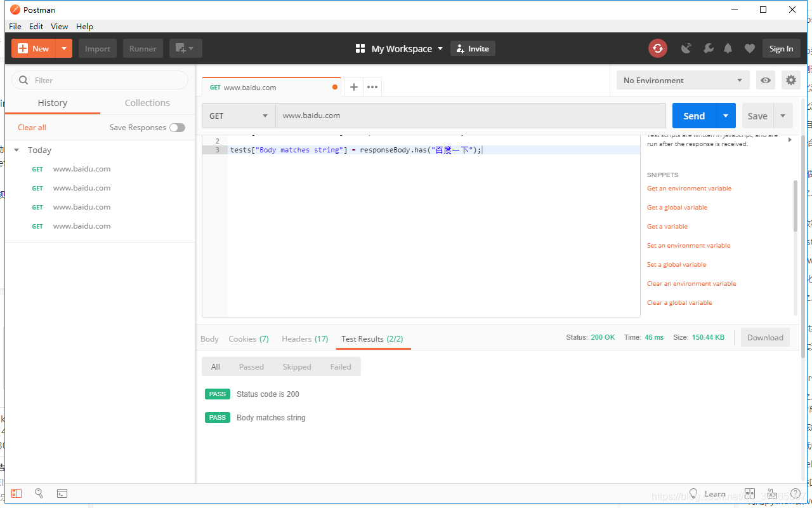812x508 pixels.
Task: Open keyboard shortcuts icon
Action: pos(772,493)
